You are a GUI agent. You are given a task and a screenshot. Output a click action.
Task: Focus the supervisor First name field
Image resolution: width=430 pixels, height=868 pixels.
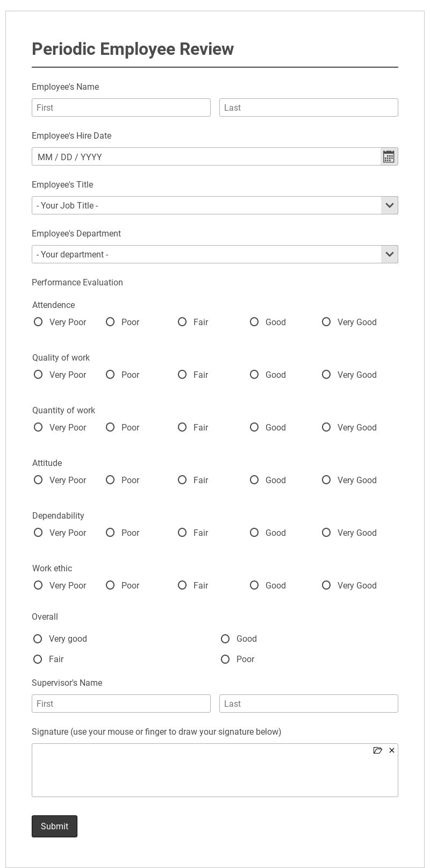pyautogui.click(x=121, y=704)
